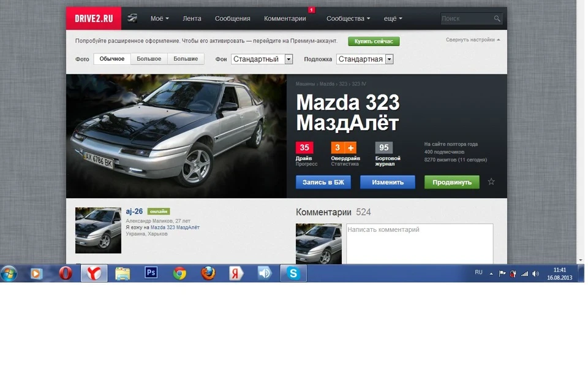Open Windows Start button

9,274
